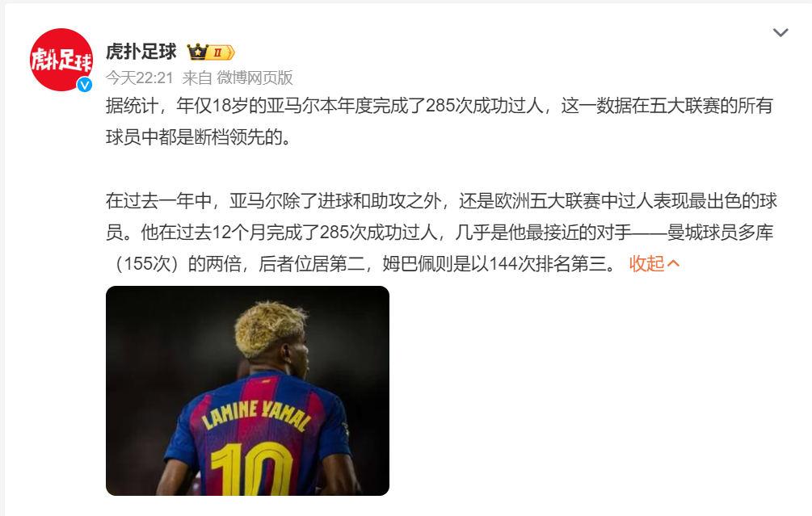Click the blue verified V badge
This screenshot has height=516, width=812.
(x=85, y=84)
